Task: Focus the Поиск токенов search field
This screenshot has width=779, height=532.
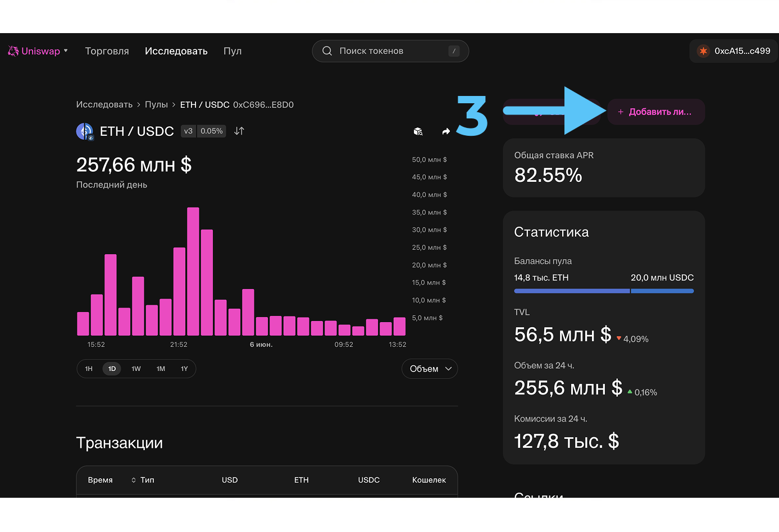Action: pyautogui.click(x=390, y=51)
